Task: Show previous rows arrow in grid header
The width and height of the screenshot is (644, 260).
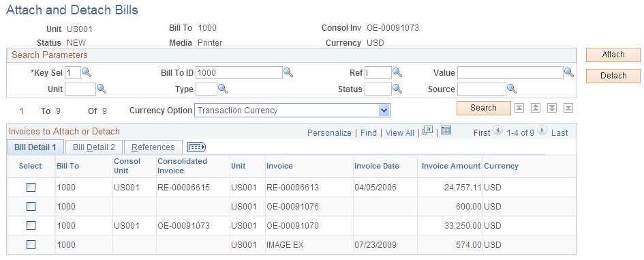Action: coord(497,131)
